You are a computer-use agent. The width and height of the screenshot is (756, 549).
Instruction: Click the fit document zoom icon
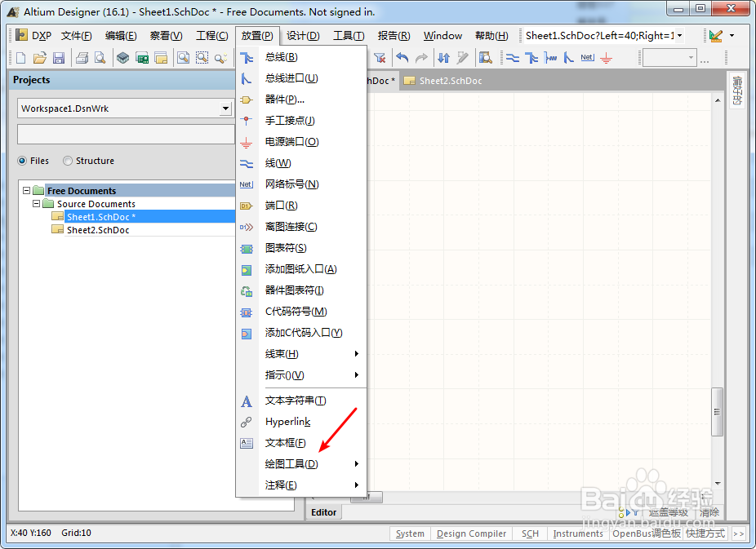(183, 58)
